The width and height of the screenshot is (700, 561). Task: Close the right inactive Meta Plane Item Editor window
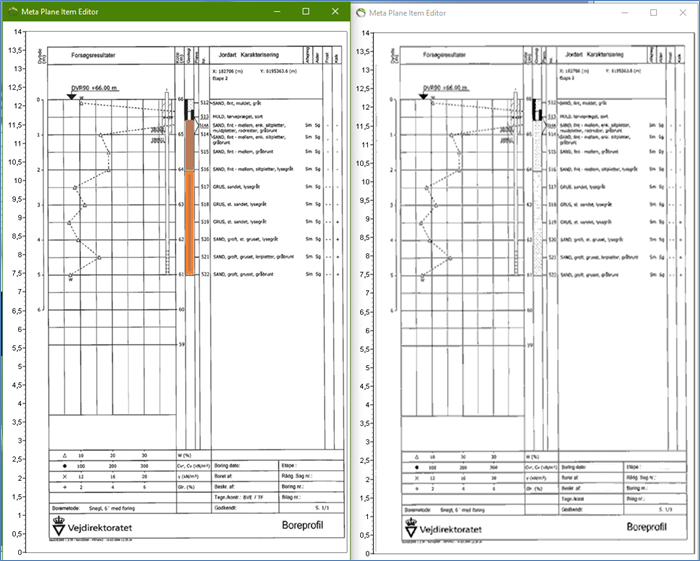[x=683, y=13]
